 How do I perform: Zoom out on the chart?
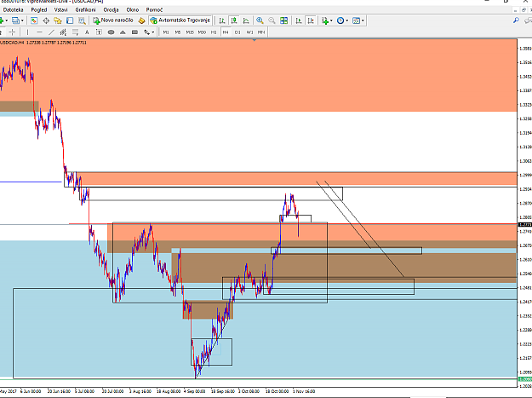coord(272,20)
